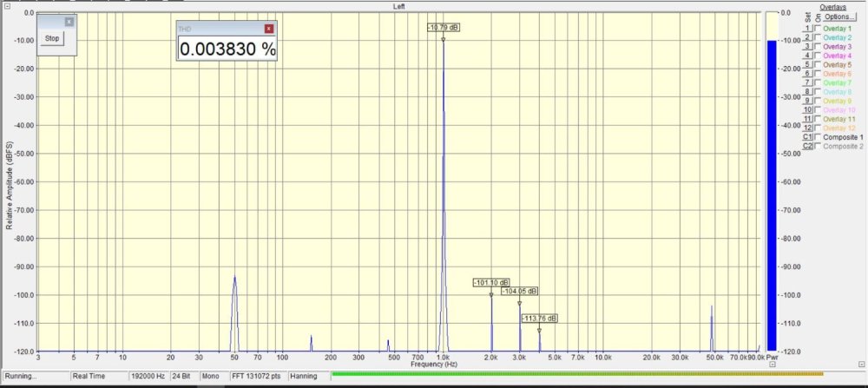
Task: Open the Overlays Options dialog
Action: (x=838, y=16)
